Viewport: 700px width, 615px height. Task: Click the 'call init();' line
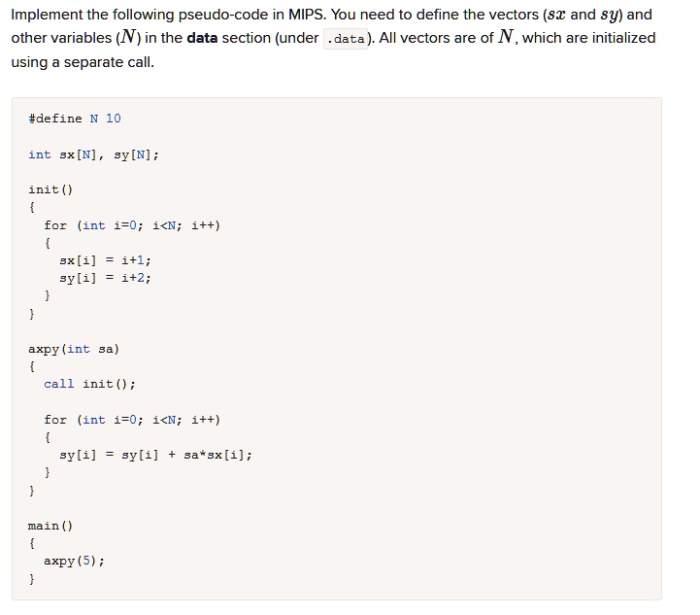89,384
